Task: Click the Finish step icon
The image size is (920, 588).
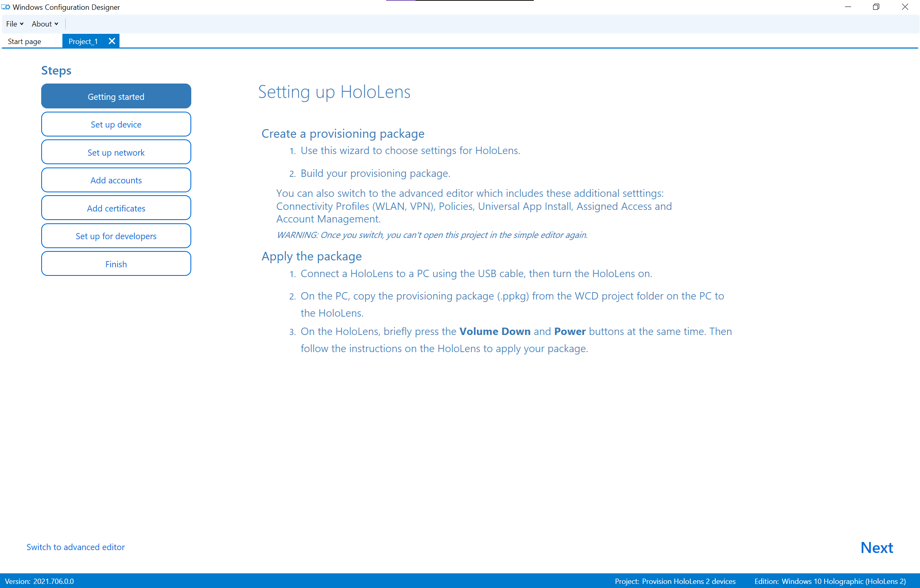Action: click(x=116, y=264)
